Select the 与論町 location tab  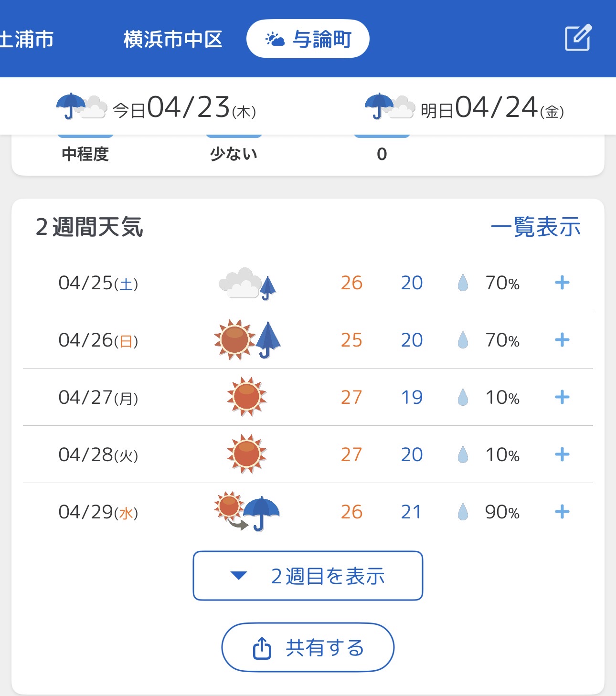[x=308, y=39]
